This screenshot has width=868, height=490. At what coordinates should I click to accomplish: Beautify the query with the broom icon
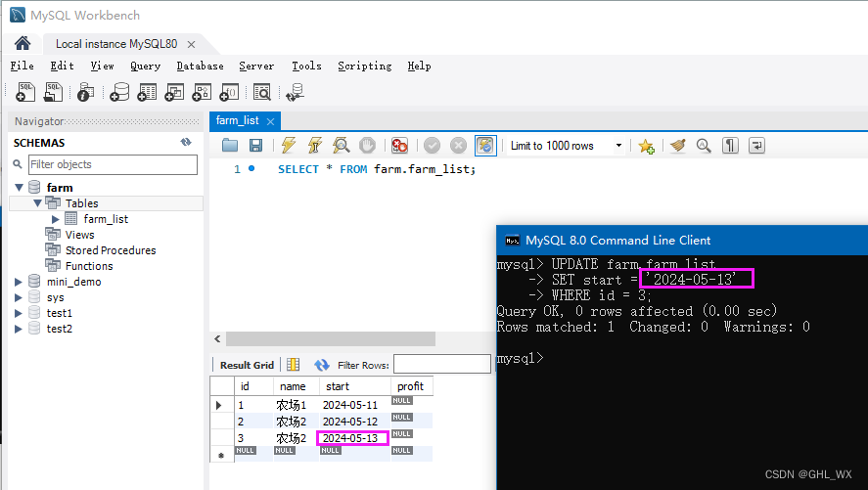click(677, 146)
